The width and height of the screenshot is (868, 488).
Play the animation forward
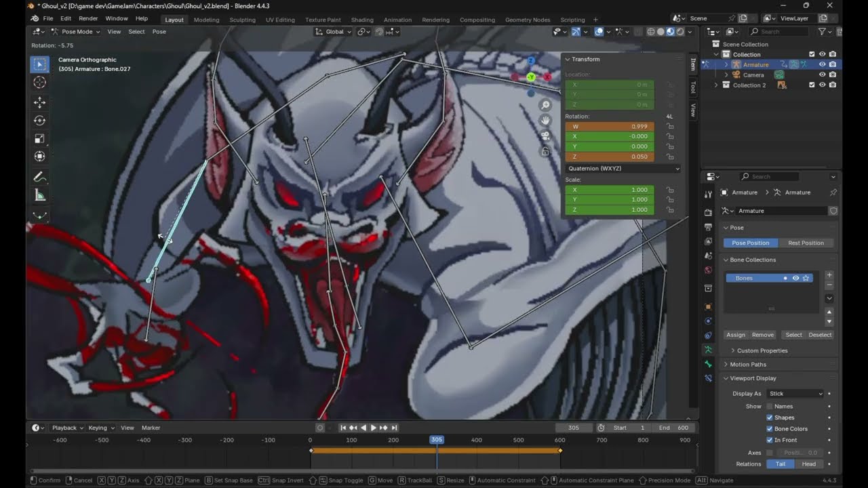click(373, 428)
